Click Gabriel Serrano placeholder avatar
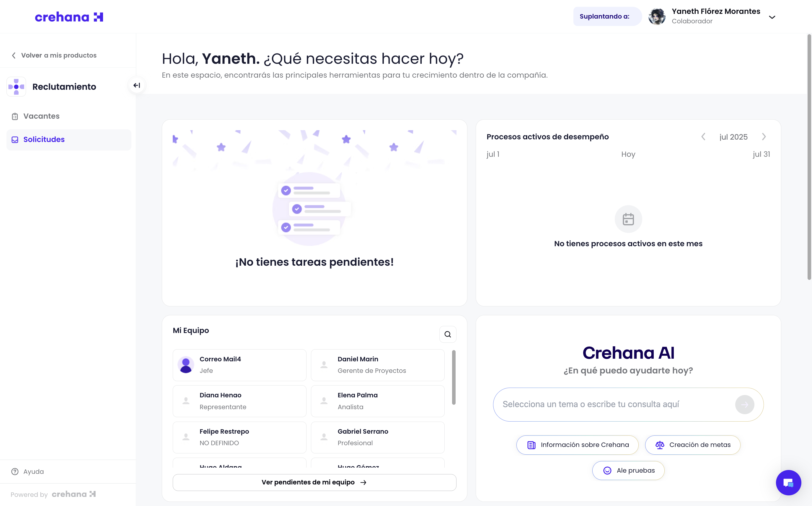Screen dimensions: 812x506 click(324, 437)
